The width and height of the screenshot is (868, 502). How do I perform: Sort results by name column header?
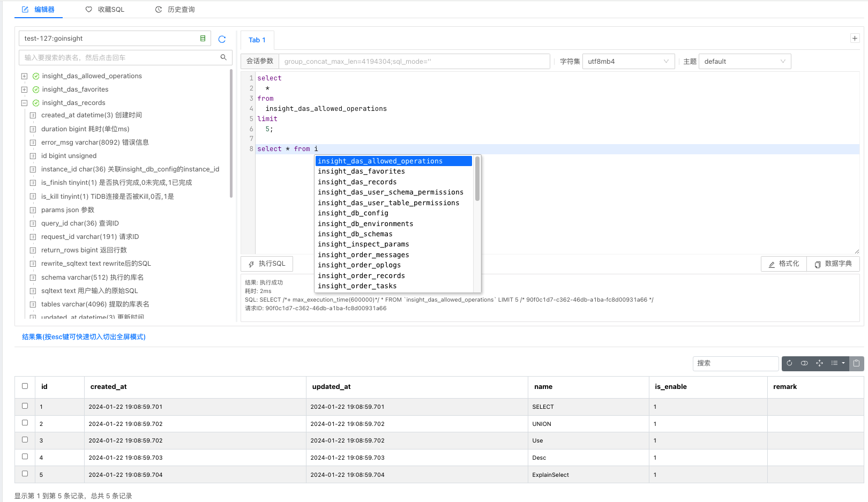(x=588, y=387)
